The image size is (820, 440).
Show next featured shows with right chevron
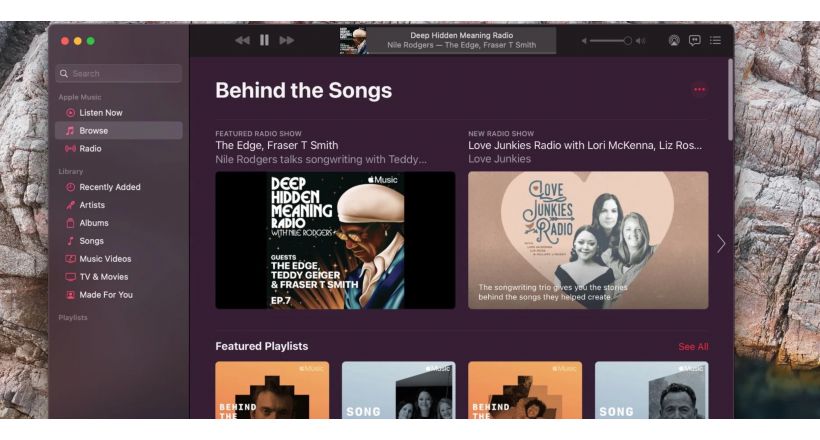point(721,243)
